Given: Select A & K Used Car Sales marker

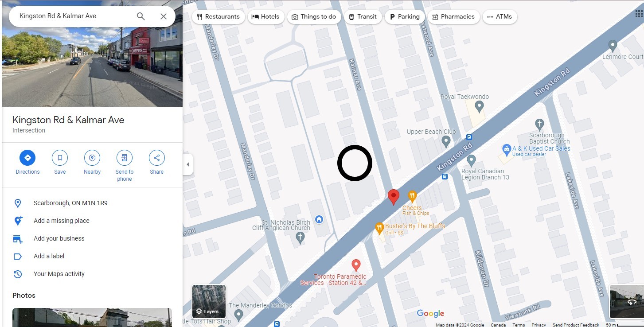Looking at the screenshot, I should click(507, 149).
